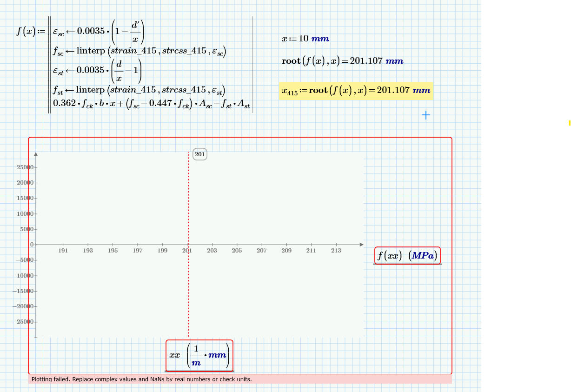Click the blue insertion crosshair cursor

(x=425, y=115)
